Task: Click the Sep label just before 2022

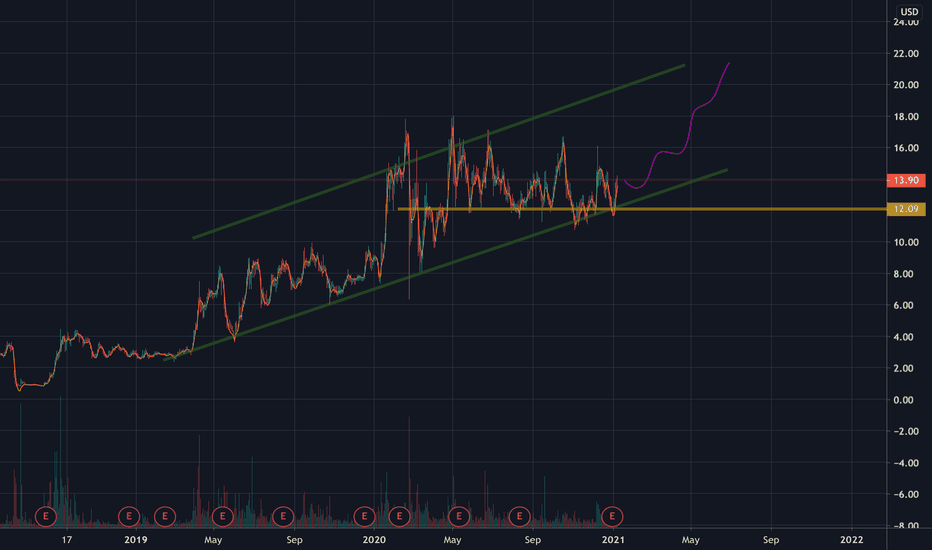Action: (x=771, y=540)
